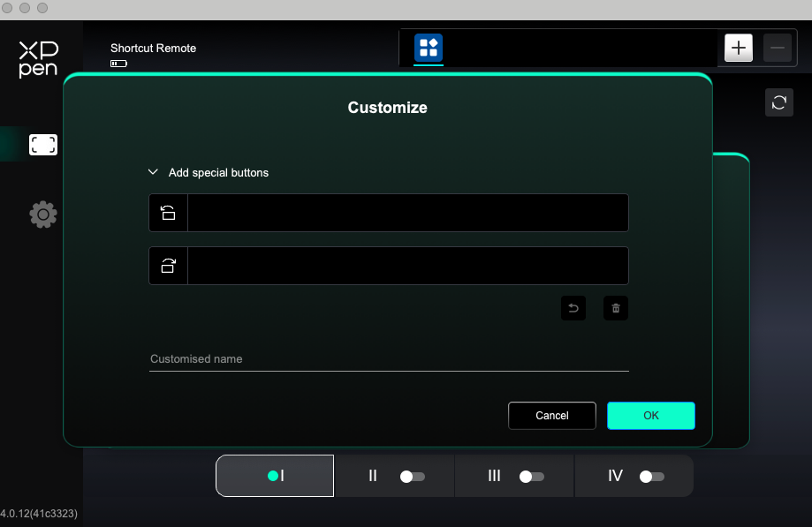This screenshot has height=527, width=812.
Task: Add an application with the plus button
Action: pyautogui.click(x=739, y=48)
